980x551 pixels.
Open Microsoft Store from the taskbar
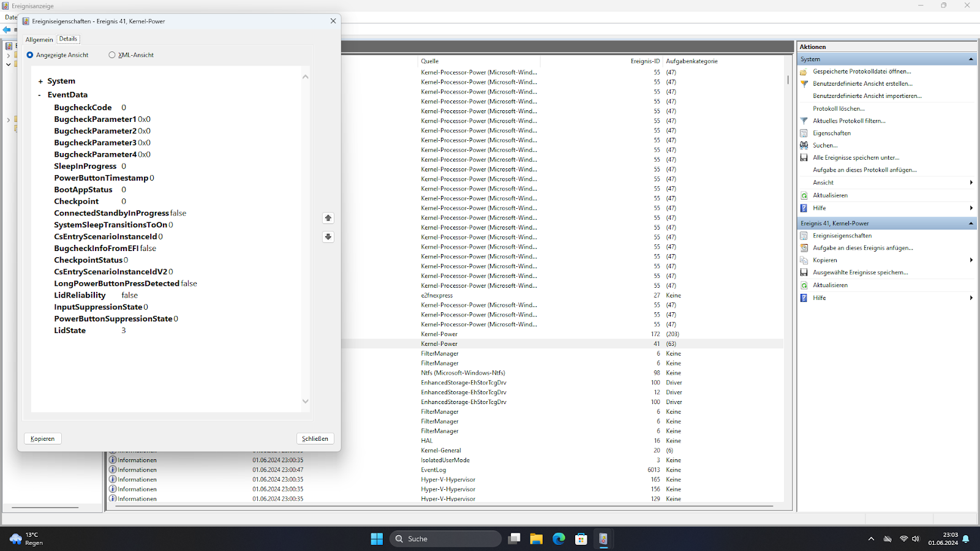581,539
